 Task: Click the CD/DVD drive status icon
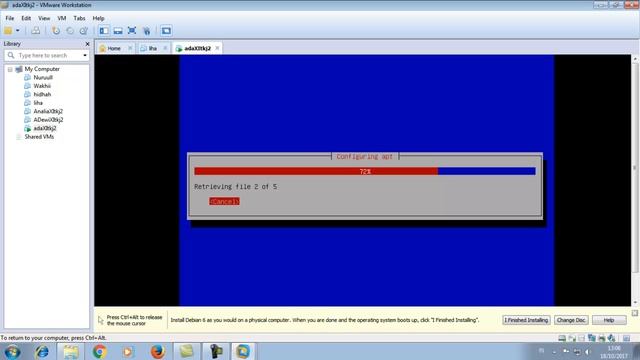[572, 338]
